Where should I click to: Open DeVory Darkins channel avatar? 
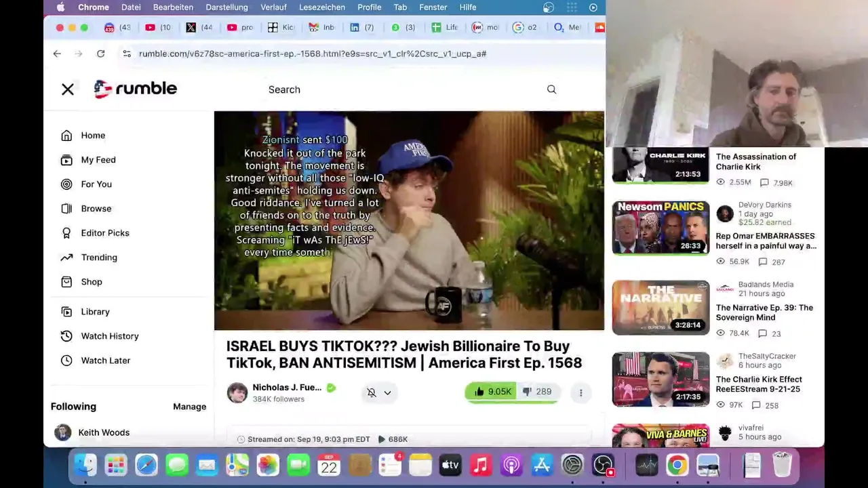(725, 213)
